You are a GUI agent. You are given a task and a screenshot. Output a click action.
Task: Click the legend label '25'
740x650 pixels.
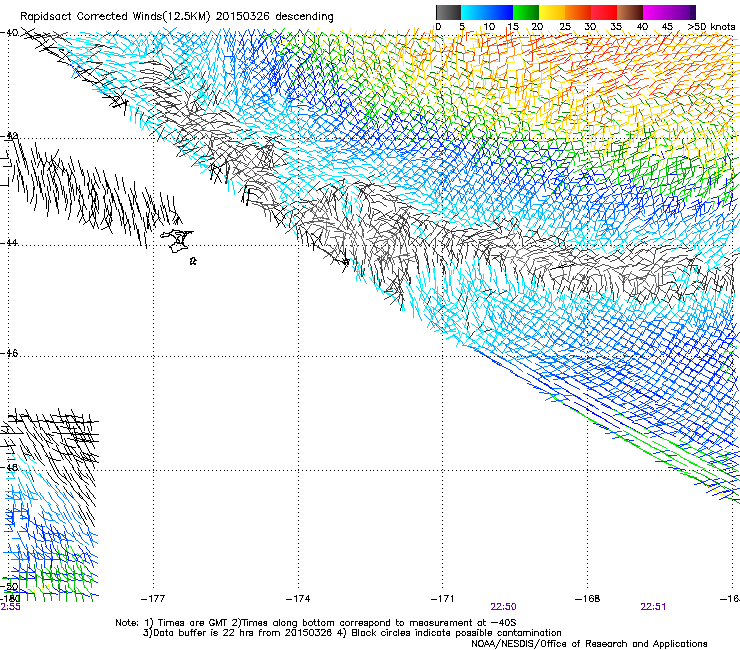coord(564,26)
